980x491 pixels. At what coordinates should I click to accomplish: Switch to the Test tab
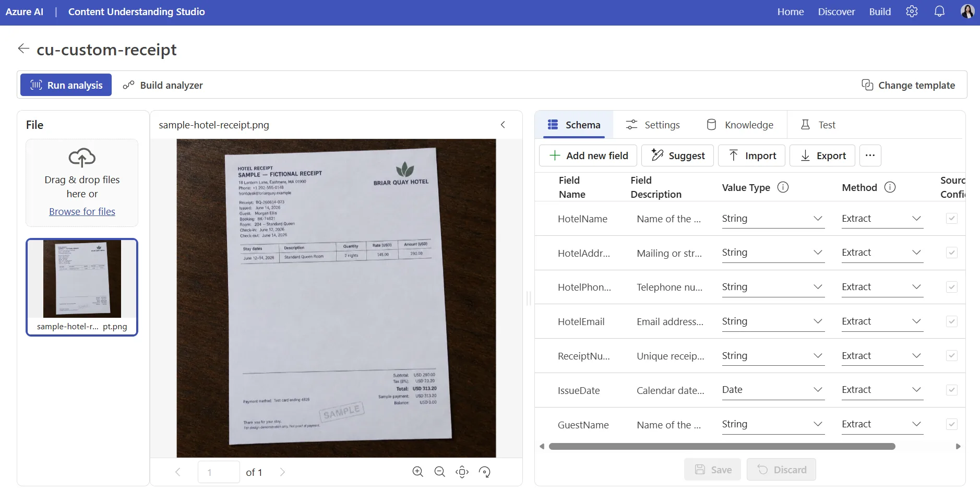pos(818,125)
